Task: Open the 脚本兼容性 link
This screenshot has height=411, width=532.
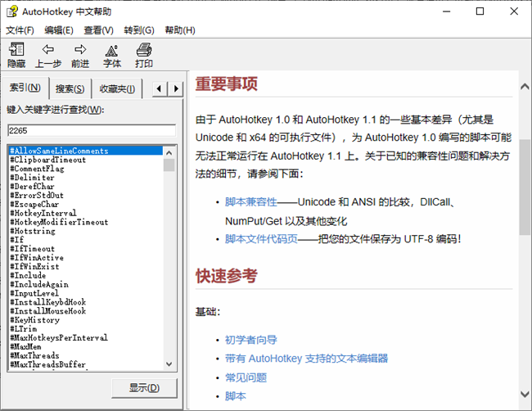Action: pyautogui.click(x=251, y=201)
